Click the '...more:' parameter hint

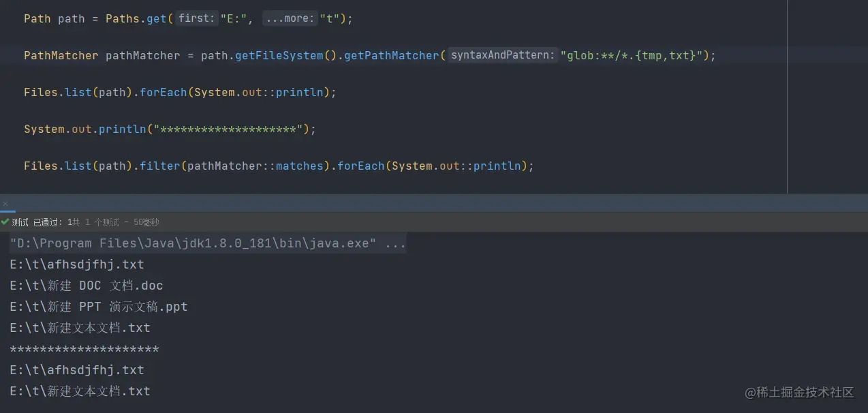290,18
